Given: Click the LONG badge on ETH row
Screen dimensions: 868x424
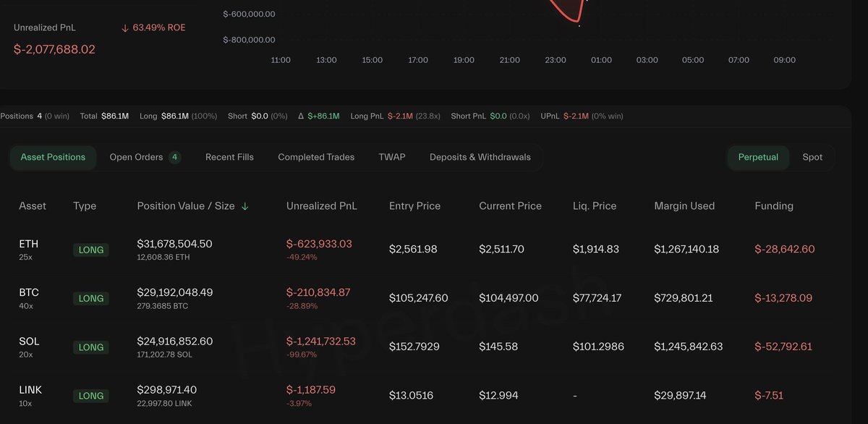Looking at the screenshot, I should [91, 250].
